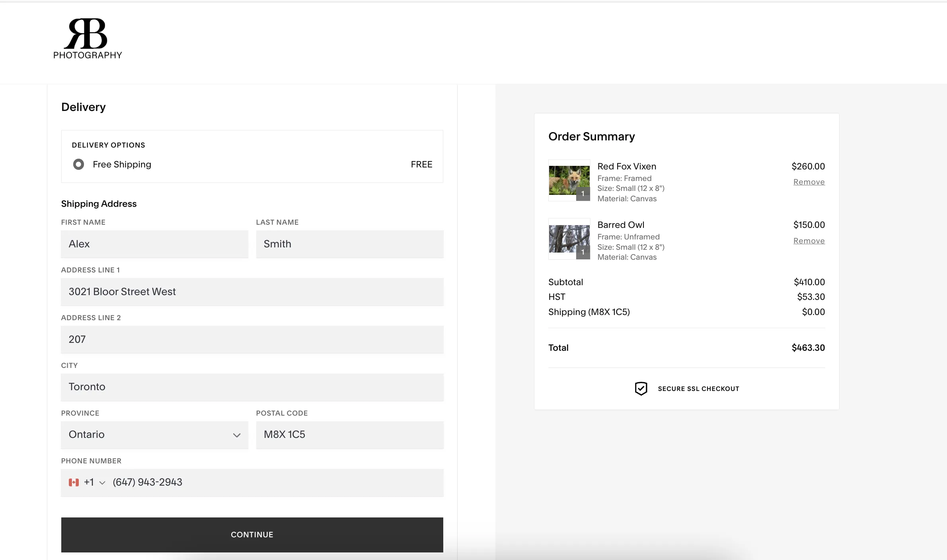Open the Province dropdown
The width and height of the screenshot is (947, 560).
tap(154, 435)
